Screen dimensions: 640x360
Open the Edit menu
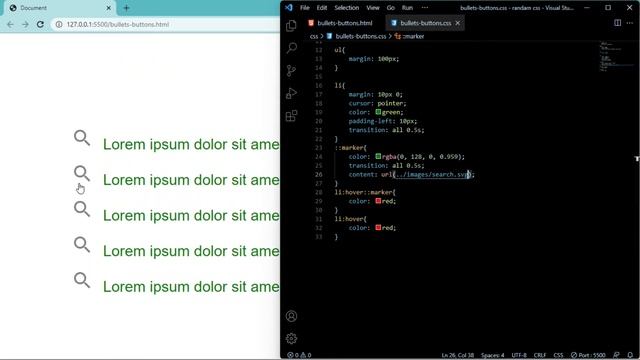click(322, 8)
